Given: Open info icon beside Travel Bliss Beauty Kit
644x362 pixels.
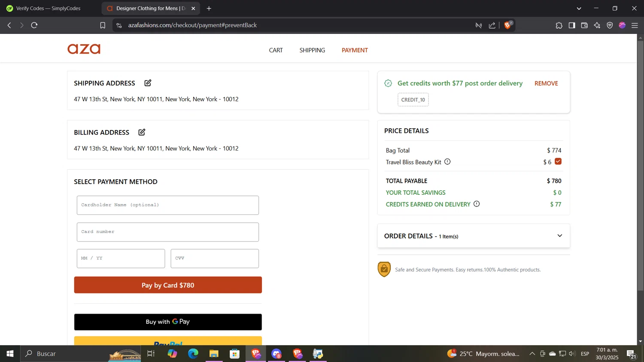Looking at the screenshot, I should pyautogui.click(x=447, y=162).
